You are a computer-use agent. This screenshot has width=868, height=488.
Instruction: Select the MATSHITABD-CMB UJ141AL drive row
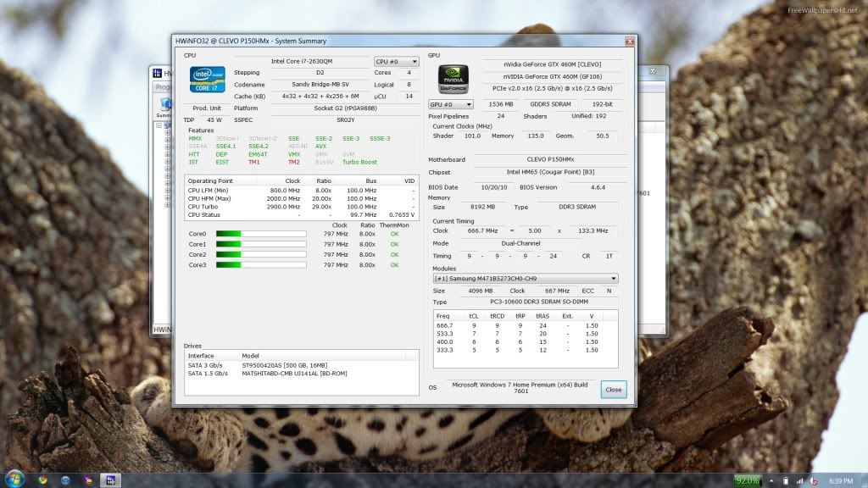coord(301,374)
